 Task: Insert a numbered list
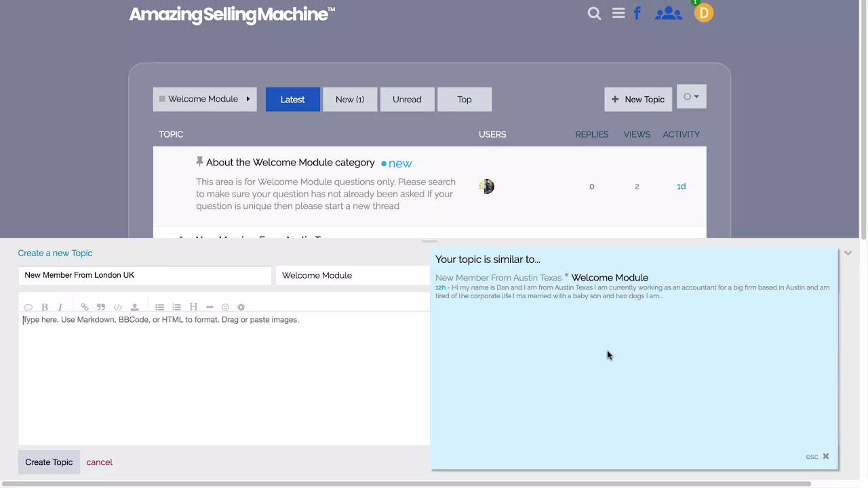click(177, 307)
